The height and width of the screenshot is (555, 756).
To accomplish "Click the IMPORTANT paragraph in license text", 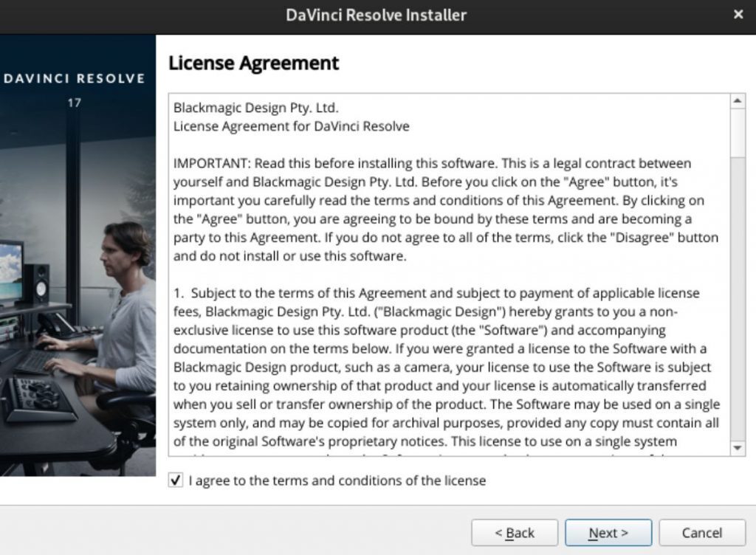I will 446,210.
